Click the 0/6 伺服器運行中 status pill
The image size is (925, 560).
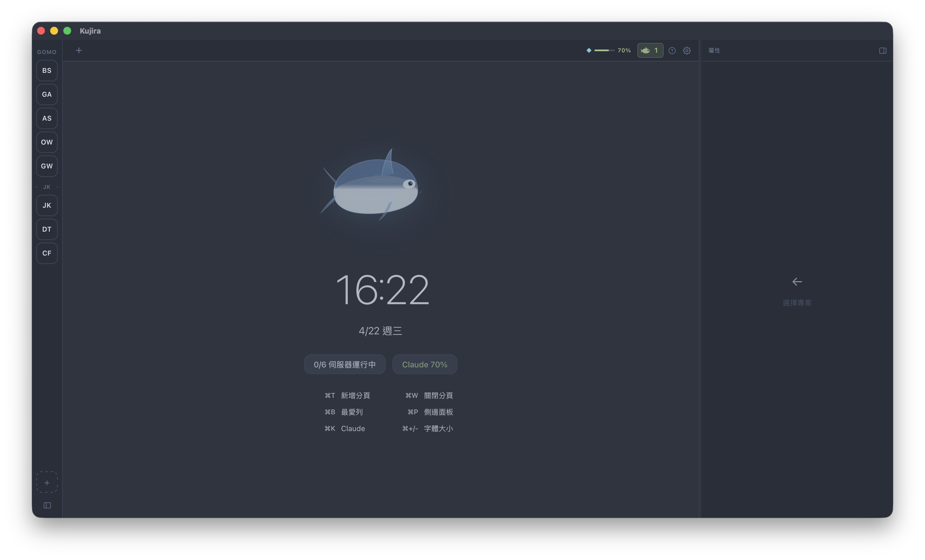pos(345,364)
